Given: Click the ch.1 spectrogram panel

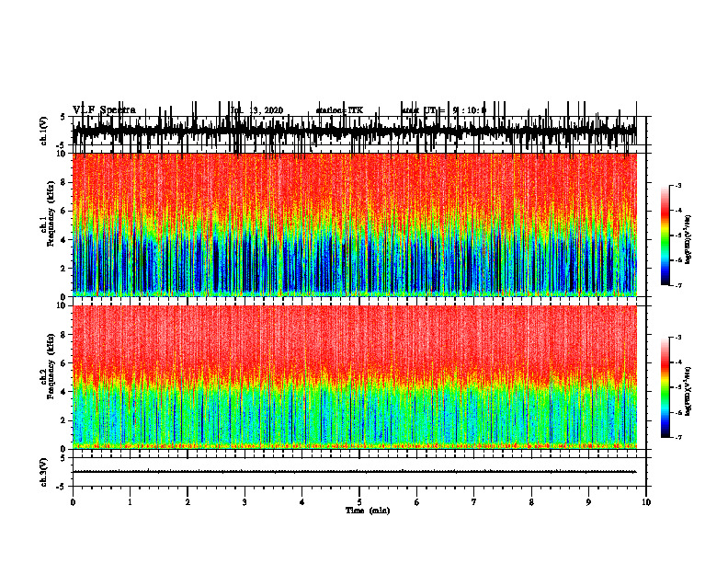Looking at the screenshot, I should pos(355,224).
